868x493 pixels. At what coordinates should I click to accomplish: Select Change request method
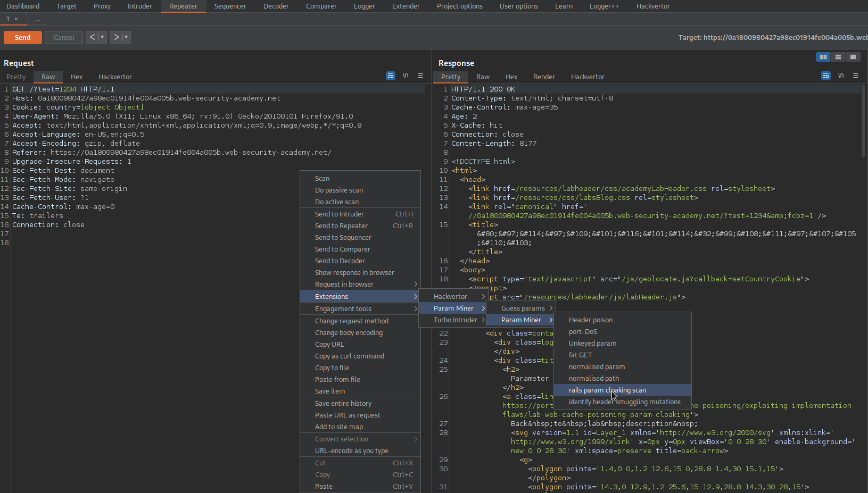pyautogui.click(x=360, y=321)
